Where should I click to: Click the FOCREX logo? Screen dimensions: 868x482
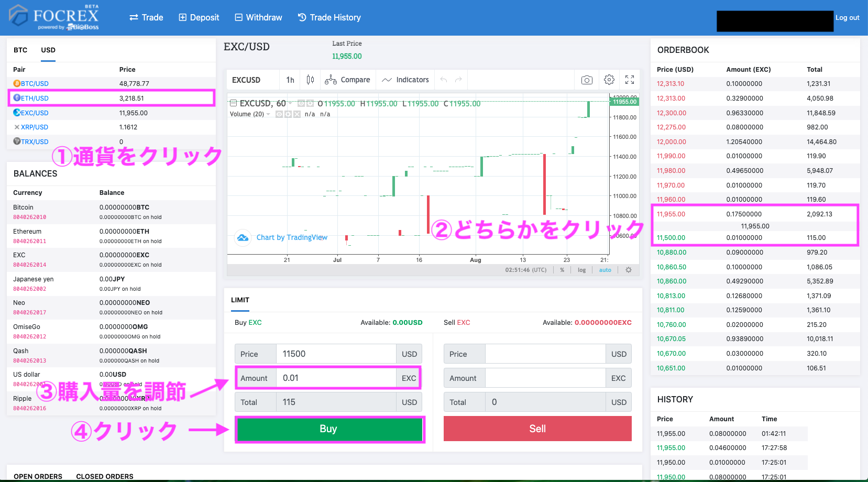[54, 17]
